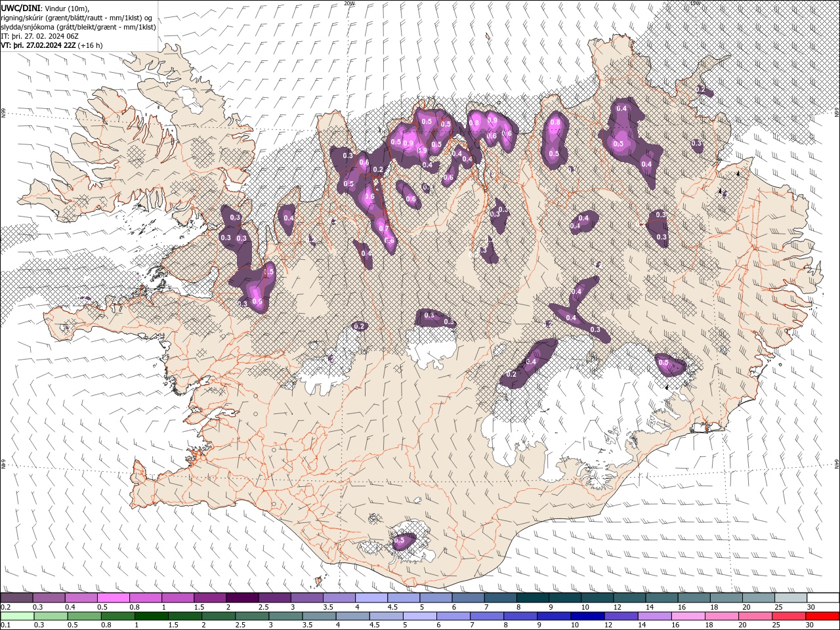Screen dimensions: 840x630
Task: Choose the bottom legend swatch labeled 2.5
Action: tap(252, 616)
